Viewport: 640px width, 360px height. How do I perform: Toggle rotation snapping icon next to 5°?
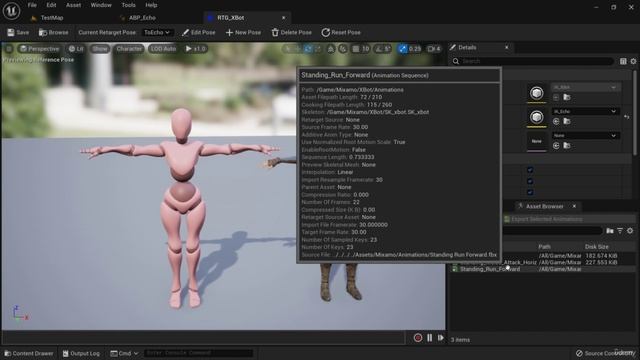click(378, 49)
